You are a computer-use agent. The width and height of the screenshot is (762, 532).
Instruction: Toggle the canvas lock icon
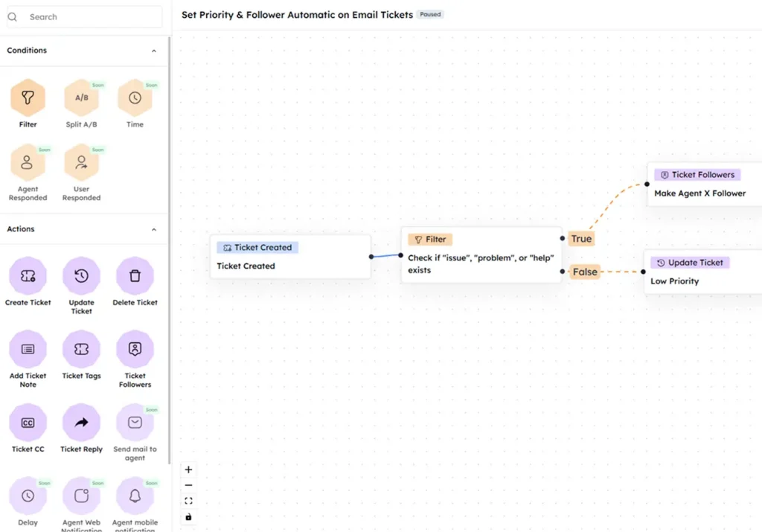coord(188,517)
